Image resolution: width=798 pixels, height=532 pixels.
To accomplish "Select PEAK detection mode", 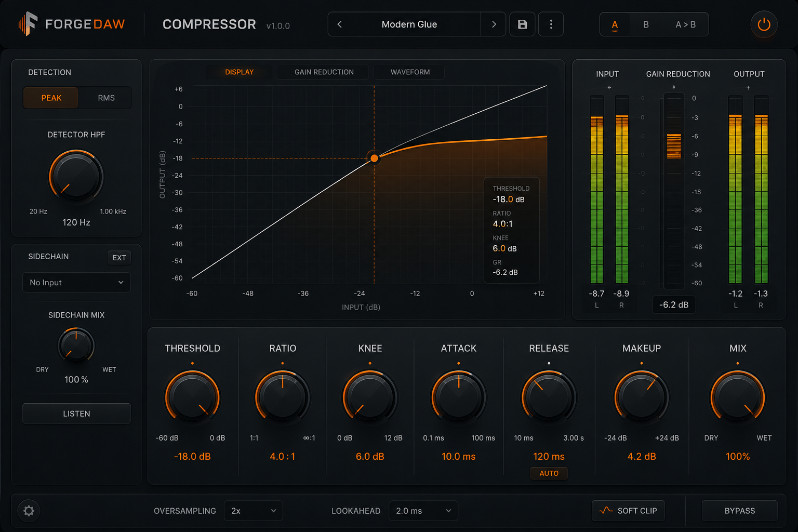I will tap(51, 98).
